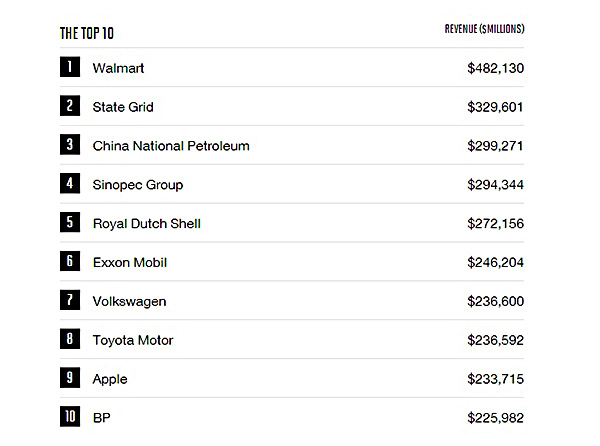600x446 pixels.
Task: Click the rank 4 badge beside Sinopec
Action: click(x=69, y=184)
